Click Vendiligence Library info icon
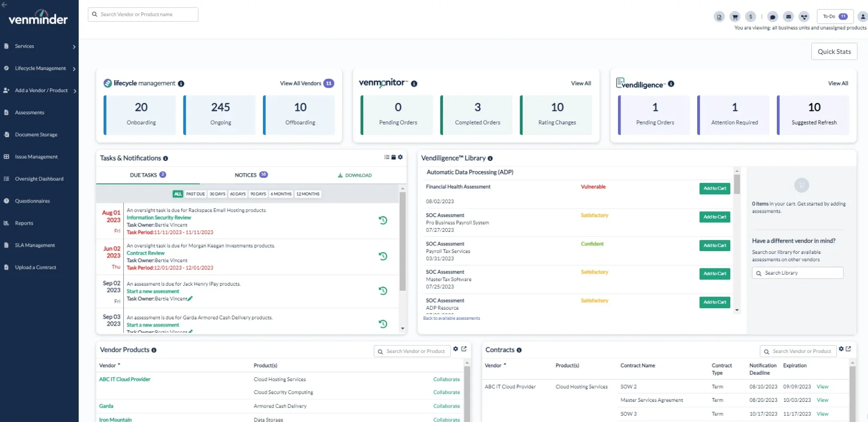The image size is (868, 422). [x=490, y=158]
